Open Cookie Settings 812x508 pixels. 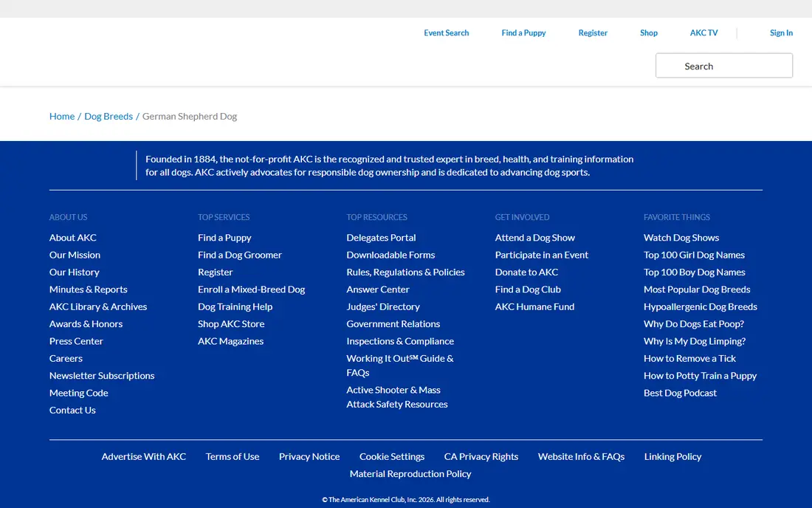point(392,456)
